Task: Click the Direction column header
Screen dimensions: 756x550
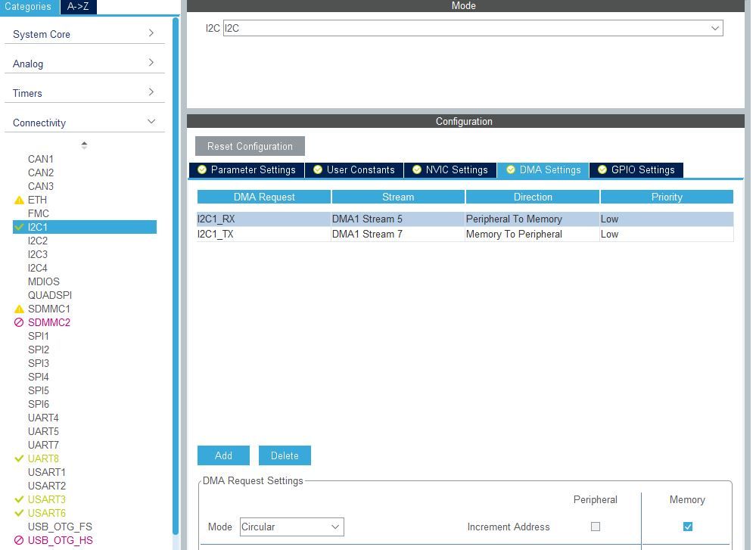Action: click(533, 197)
